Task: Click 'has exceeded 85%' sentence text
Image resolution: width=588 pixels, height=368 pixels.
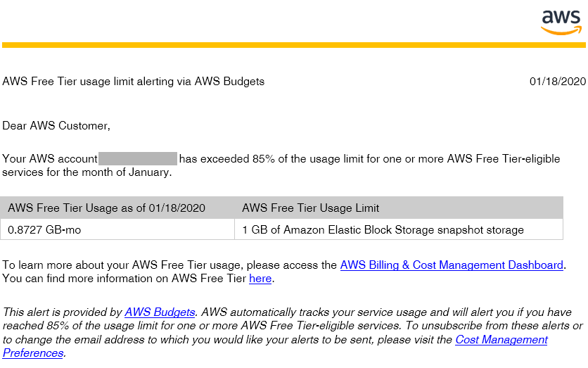Action: [x=227, y=159]
